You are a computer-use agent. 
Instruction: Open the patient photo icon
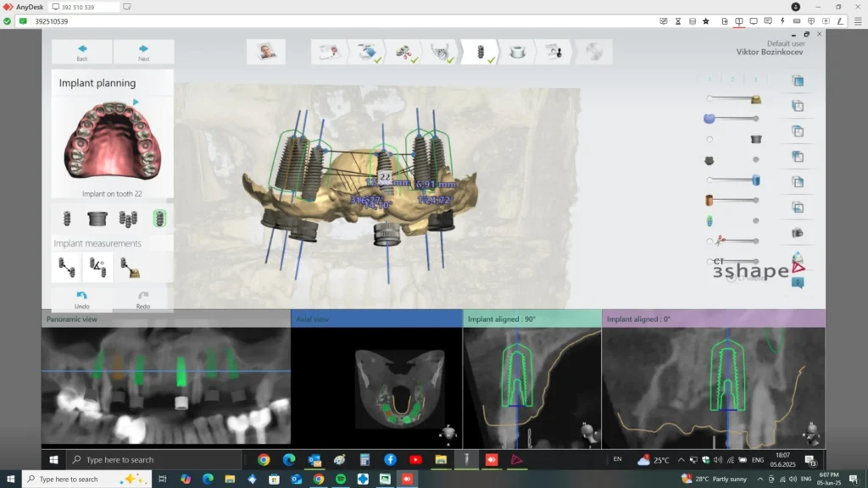266,52
